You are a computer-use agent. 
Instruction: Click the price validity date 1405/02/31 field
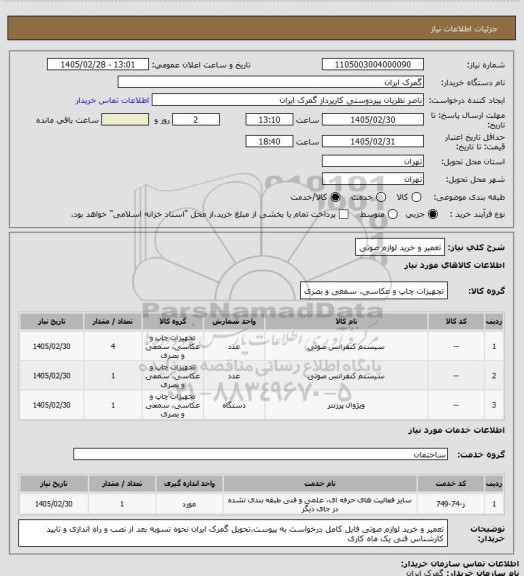click(373, 141)
